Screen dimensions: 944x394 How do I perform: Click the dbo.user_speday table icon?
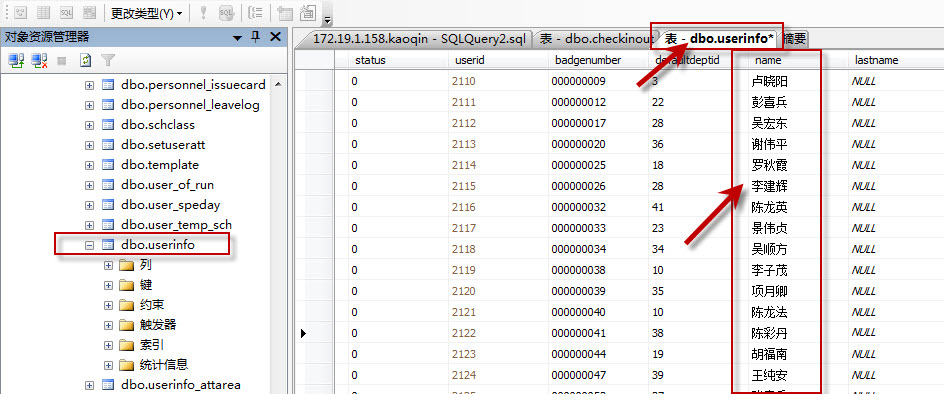point(108,205)
